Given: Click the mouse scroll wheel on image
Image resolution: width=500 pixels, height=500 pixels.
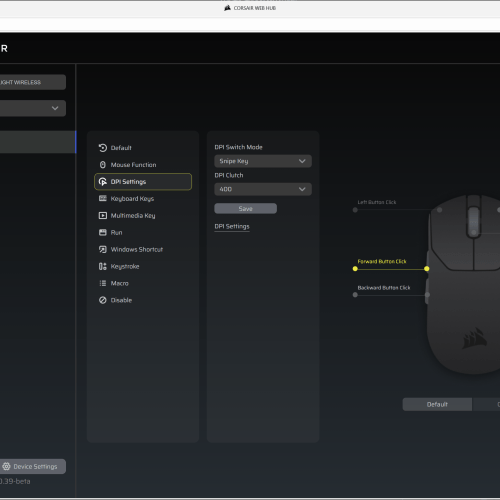Looking at the screenshot, I should tap(473, 221).
